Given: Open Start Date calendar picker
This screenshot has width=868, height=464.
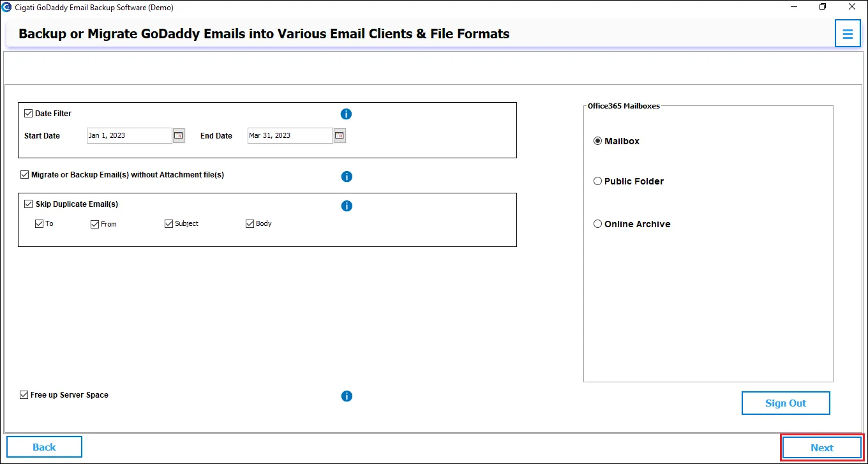Looking at the screenshot, I should tap(179, 135).
